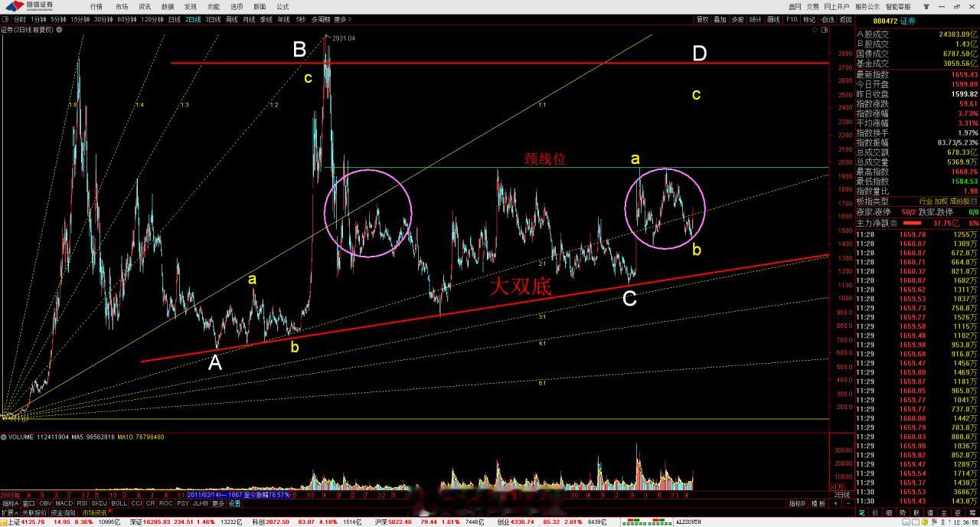The image size is (980, 527).
Task: Open the 行情 menu
Action: tap(96, 7)
